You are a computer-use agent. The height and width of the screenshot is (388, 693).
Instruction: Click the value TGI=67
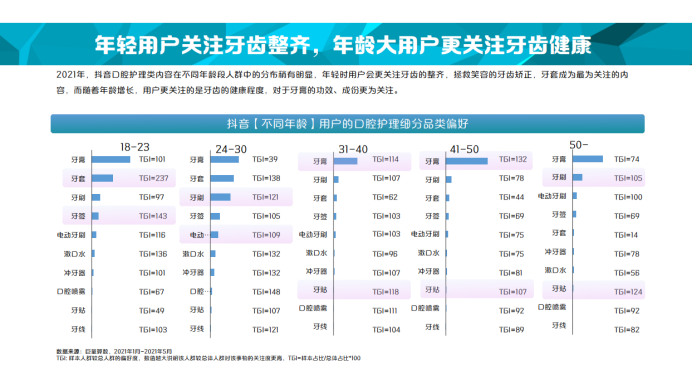[x=151, y=292]
